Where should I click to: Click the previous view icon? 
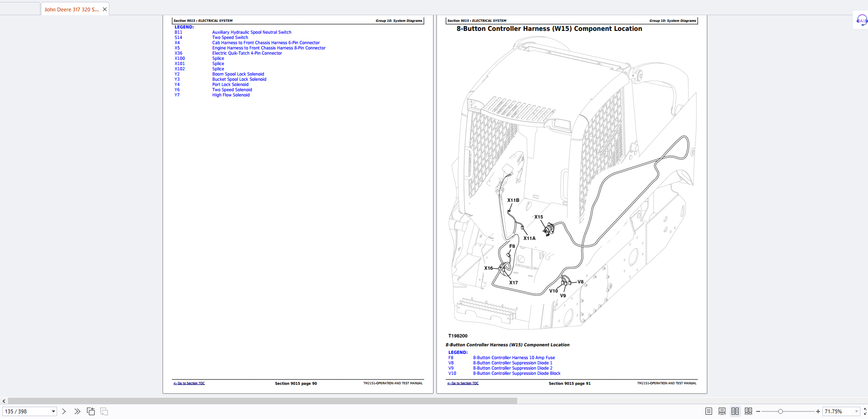pyautogui.click(x=91, y=411)
